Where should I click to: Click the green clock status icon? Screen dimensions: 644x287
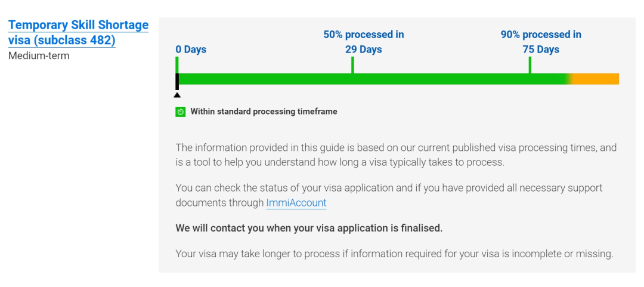coord(181,112)
